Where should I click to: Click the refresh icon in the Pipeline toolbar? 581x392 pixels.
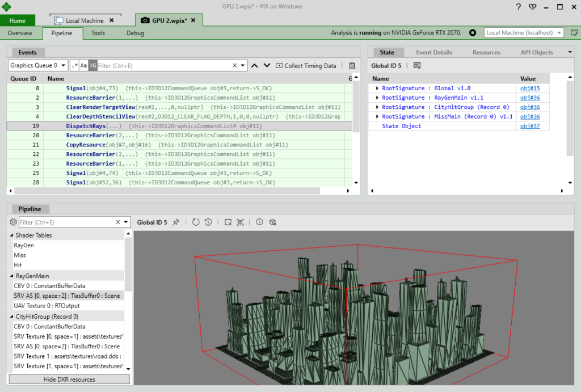pos(196,222)
